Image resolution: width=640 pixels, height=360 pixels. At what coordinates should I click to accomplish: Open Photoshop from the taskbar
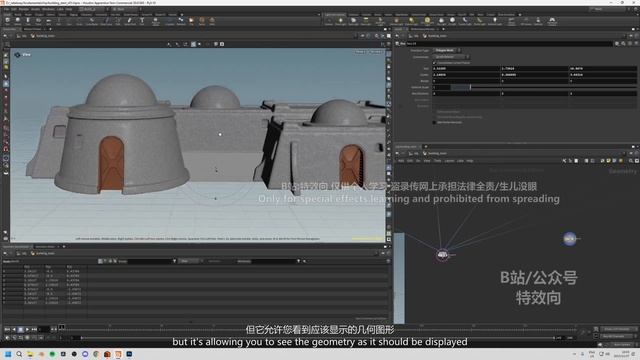pos(129,354)
